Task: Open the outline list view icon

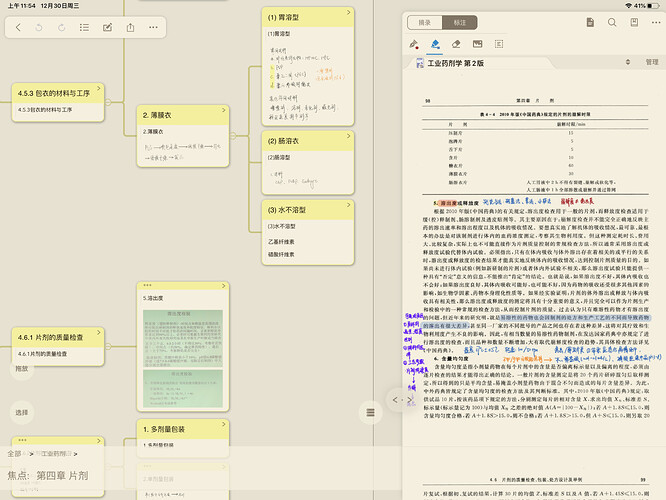Action: pyautogui.click(x=84, y=28)
